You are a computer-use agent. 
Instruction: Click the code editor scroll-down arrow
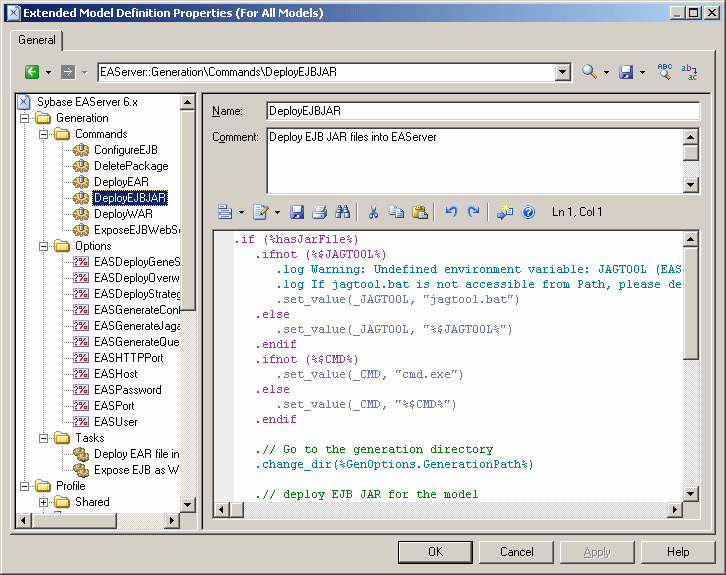point(690,494)
